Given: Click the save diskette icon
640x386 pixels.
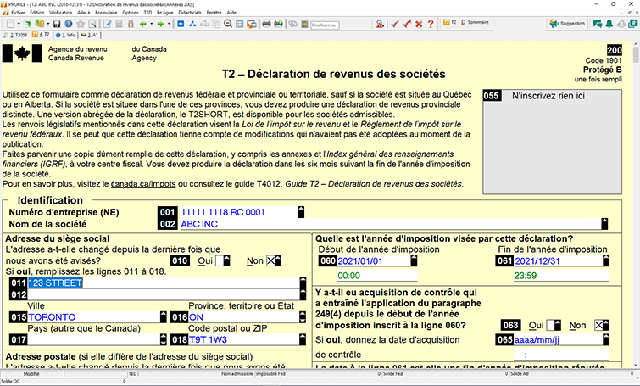Looking at the screenshot, I should pyautogui.click(x=57, y=24).
